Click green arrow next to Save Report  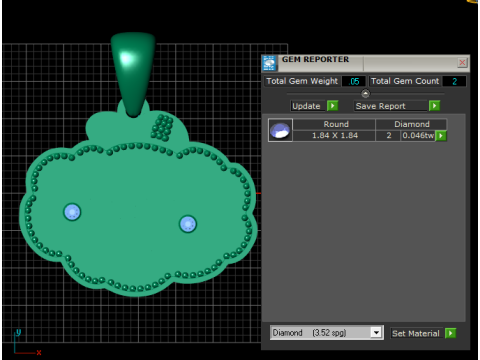coord(434,106)
